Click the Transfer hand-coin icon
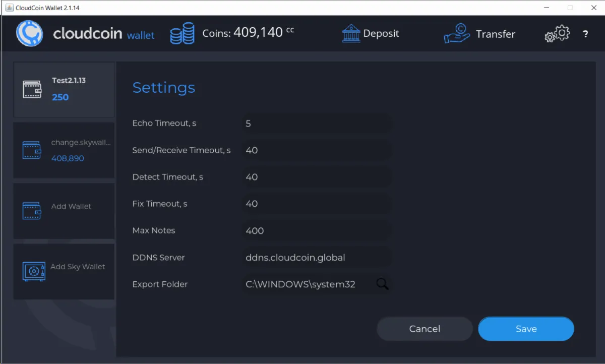 (457, 34)
